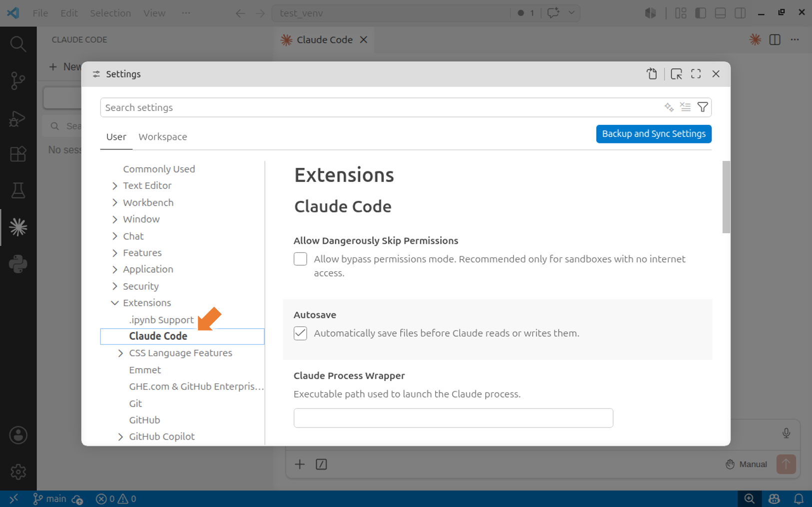This screenshot has width=812, height=507.
Task: Open the Search view in activity bar
Action: pos(18,44)
